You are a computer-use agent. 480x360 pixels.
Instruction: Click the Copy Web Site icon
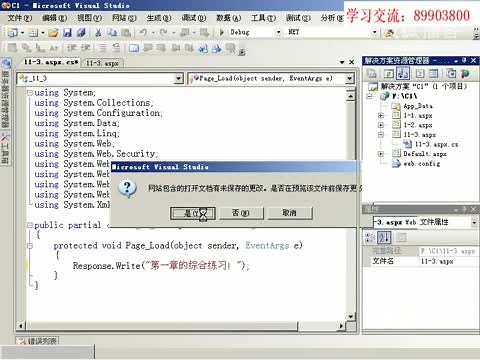tap(451, 73)
